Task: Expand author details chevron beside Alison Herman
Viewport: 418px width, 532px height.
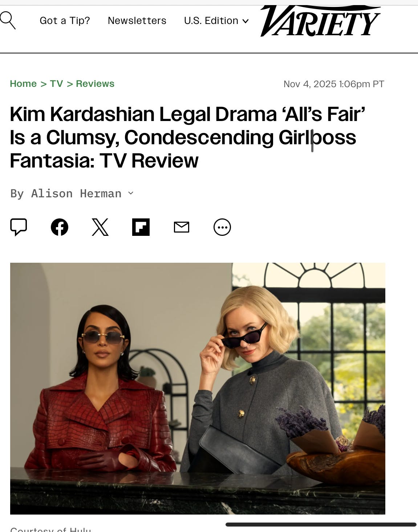Action: [x=131, y=193]
